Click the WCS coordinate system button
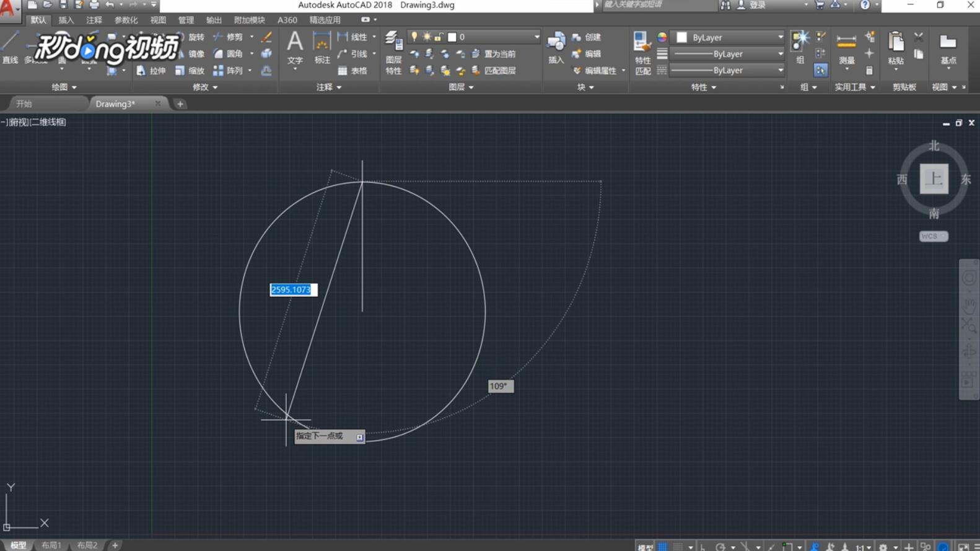Screen dimensions: 980x551 click(933, 236)
